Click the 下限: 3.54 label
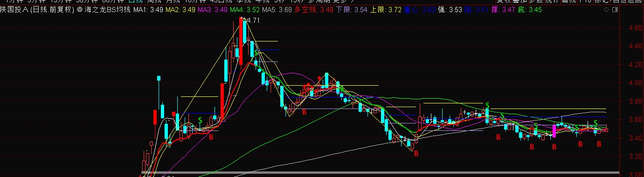The height and width of the screenshot is (177, 644). point(352,9)
